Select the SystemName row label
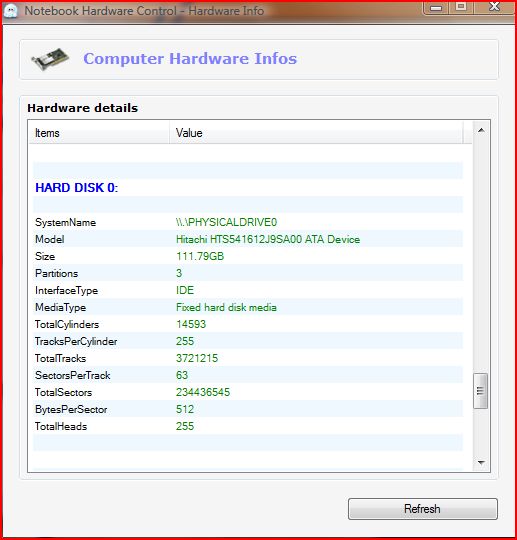The width and height of the screenshot is (517, 540). (65, 222)
